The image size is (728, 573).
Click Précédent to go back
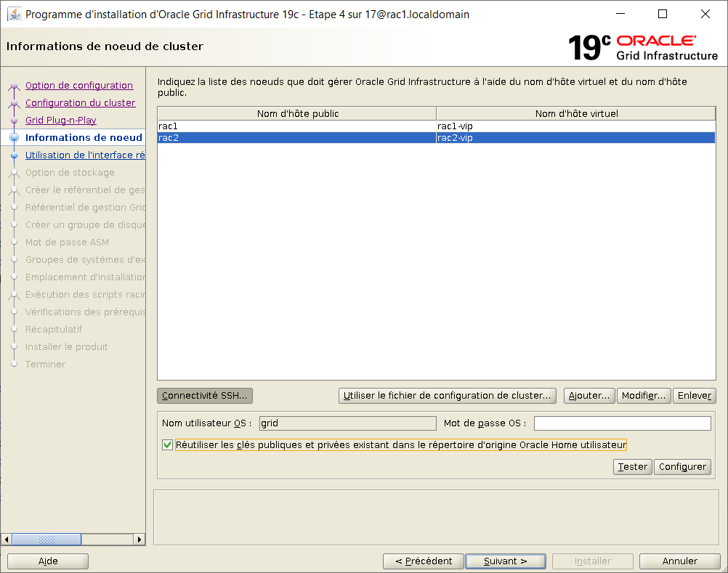coord(424,561)
